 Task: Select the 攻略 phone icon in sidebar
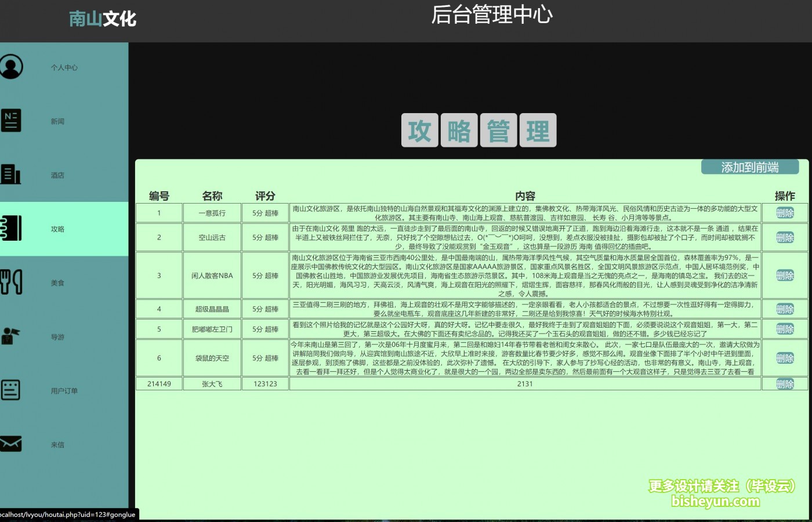tap(10, 229)
